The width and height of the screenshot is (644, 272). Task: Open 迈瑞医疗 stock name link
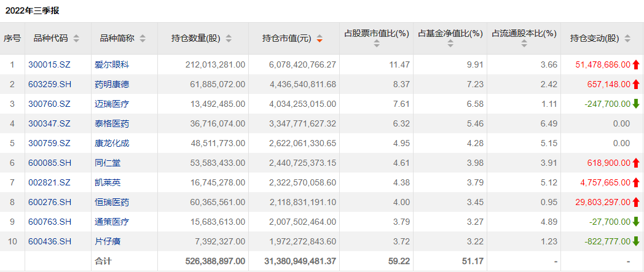tap(112, 104)
